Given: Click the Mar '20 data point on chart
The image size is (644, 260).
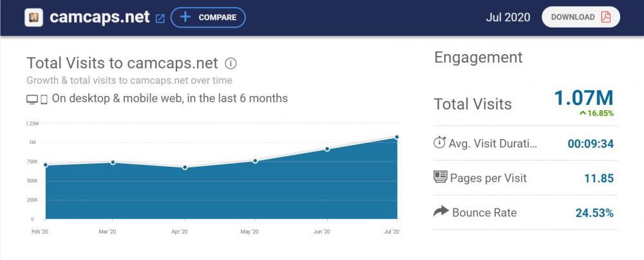Looking at the screenshot, I should (x=113, y=162).
